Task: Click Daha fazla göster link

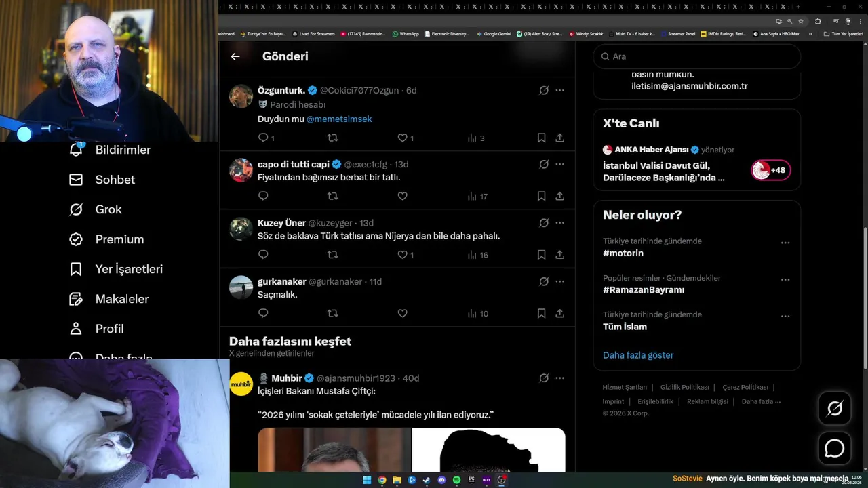Action: pos(638,355)
